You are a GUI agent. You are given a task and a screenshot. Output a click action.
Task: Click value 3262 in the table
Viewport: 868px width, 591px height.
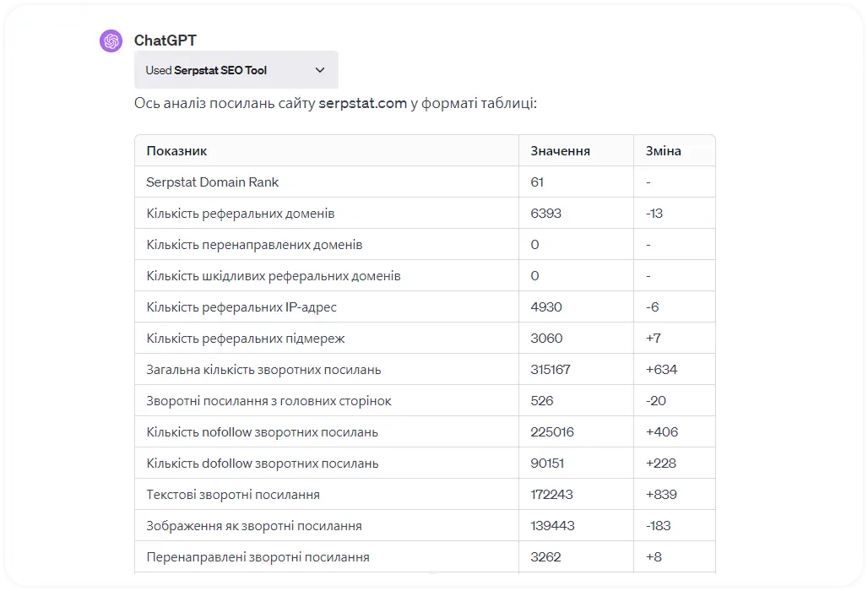545,557
